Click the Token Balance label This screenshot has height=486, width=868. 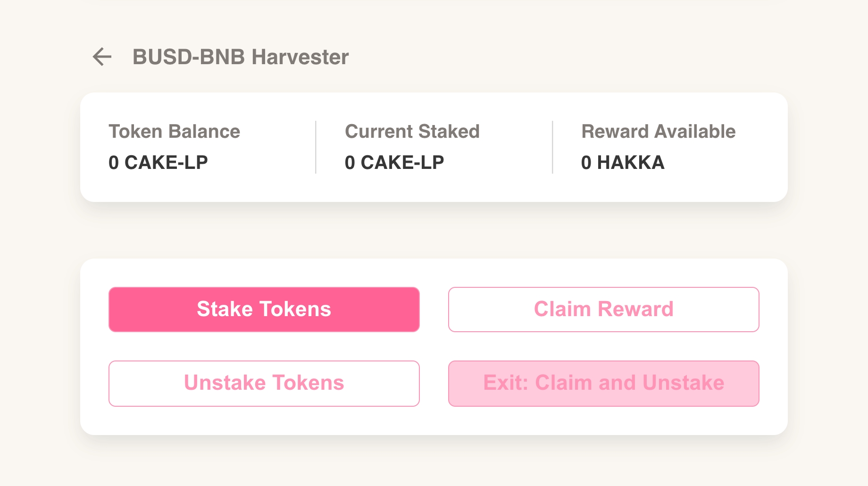click(x=174, y=131)
